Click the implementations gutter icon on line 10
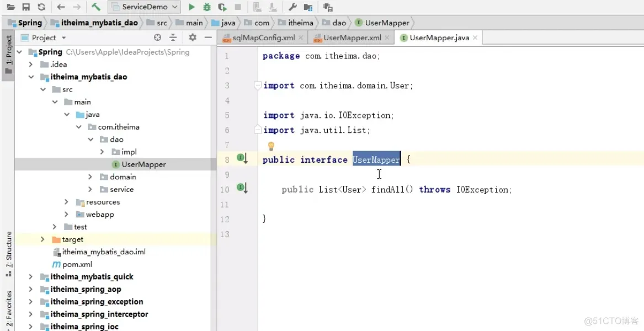The image size is (644, 331). pyautogui.click(x=242, y=188)
